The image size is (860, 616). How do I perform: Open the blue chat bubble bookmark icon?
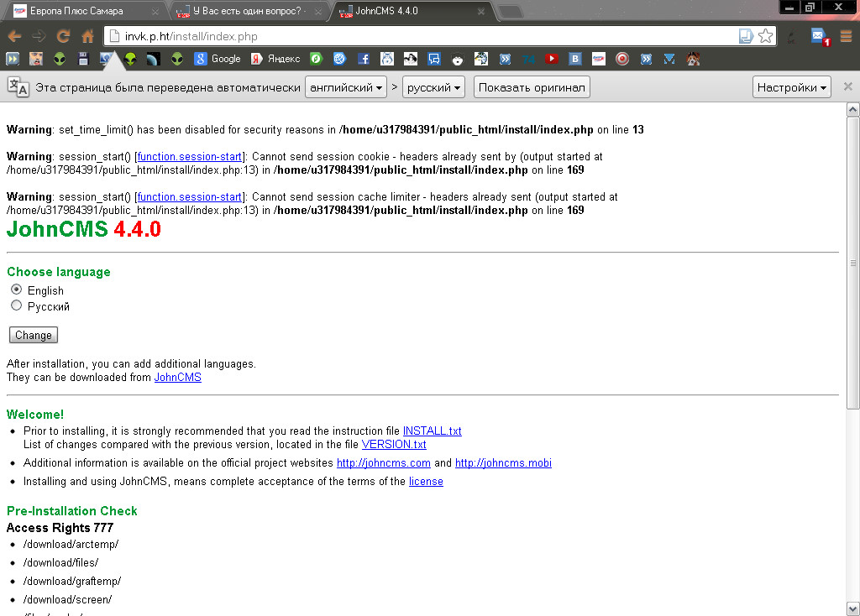click(x=434, y=59)
